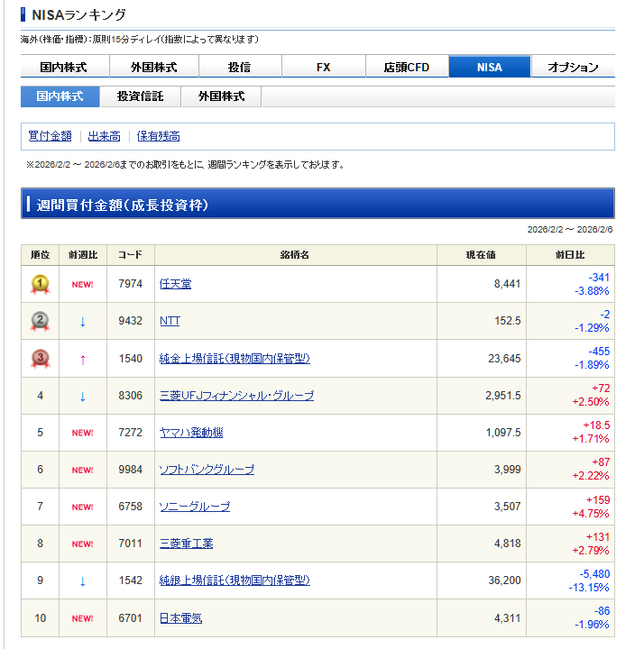The height and width of the screenshot is (649, 644).
Task: Click code 1542 cell
Action: pos(131,580)
